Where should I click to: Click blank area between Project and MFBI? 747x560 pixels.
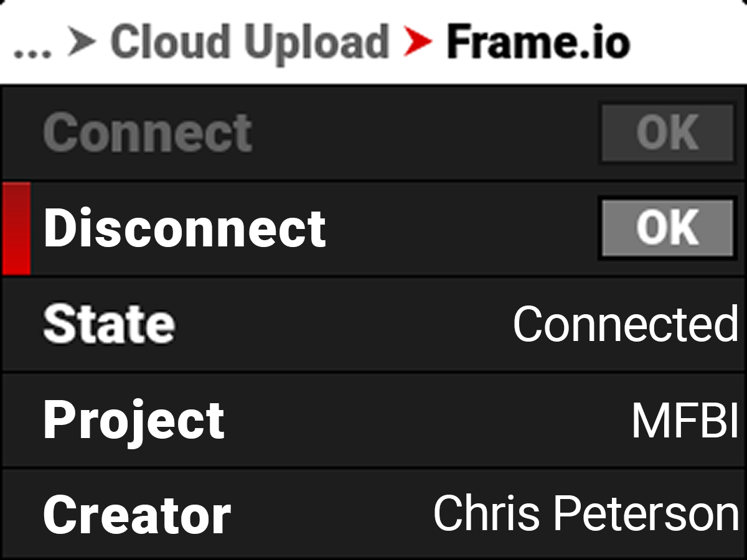(423, 421)
